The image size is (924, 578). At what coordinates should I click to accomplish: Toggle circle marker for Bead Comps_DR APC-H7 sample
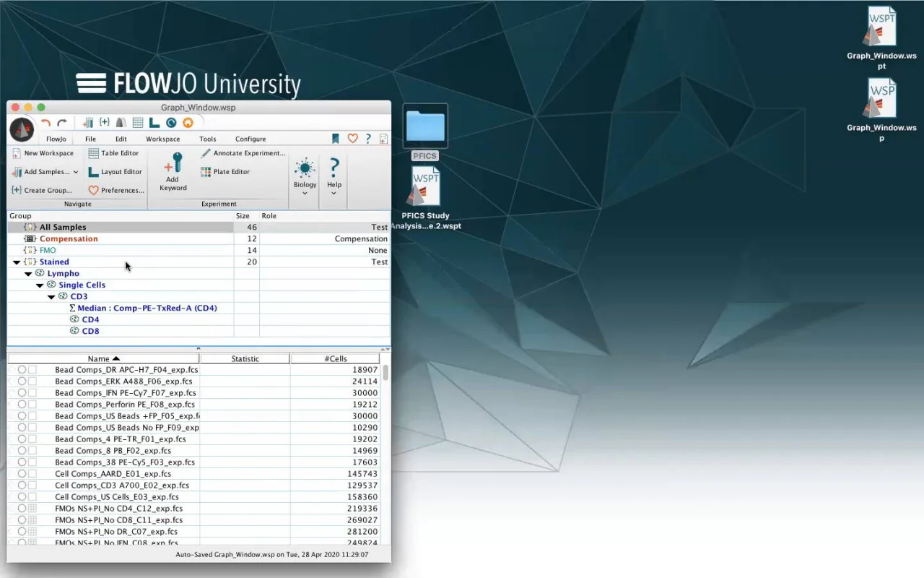pos(22,370)
